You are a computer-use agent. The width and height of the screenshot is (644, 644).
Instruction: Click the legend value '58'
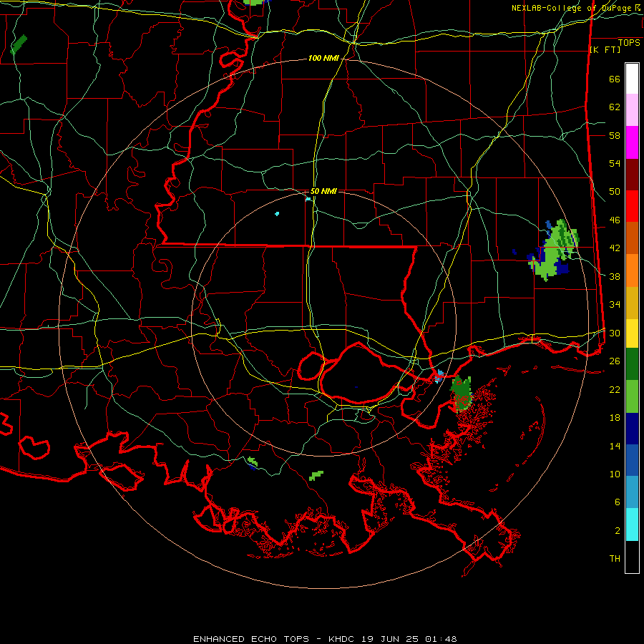coord(615,135)
